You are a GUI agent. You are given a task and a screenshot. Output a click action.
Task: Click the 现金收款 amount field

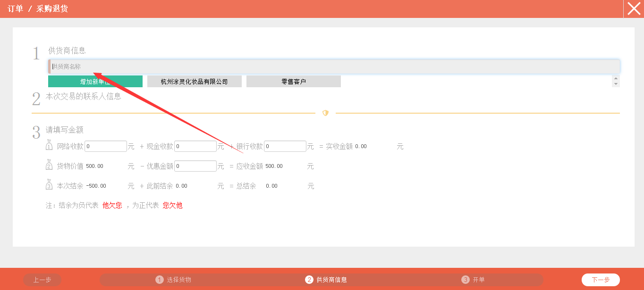coord(195,146)
